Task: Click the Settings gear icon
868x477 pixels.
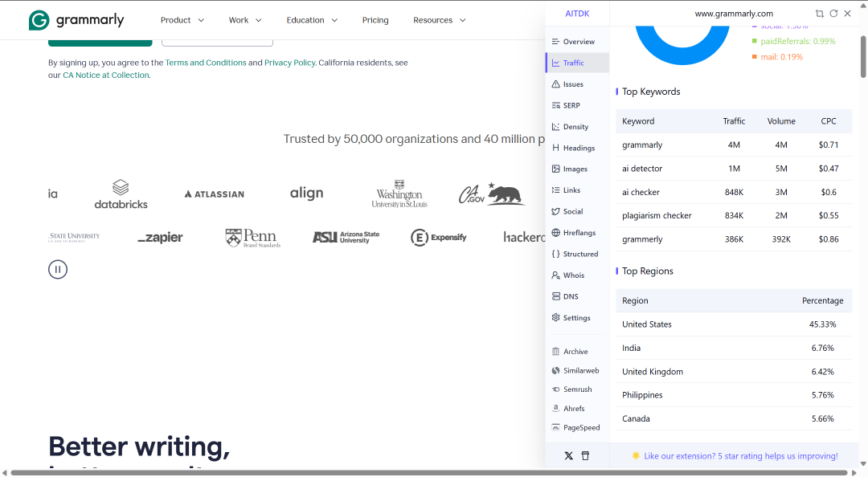Action: click(556, 318)
